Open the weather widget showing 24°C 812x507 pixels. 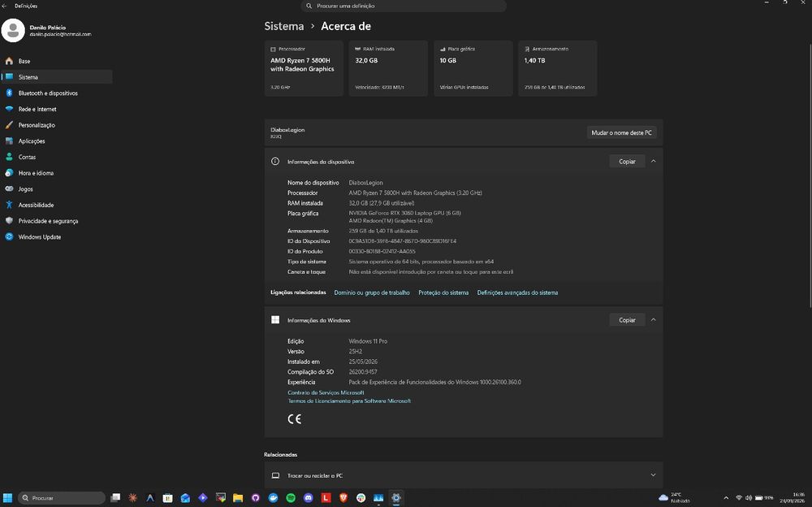coord(674,498)
